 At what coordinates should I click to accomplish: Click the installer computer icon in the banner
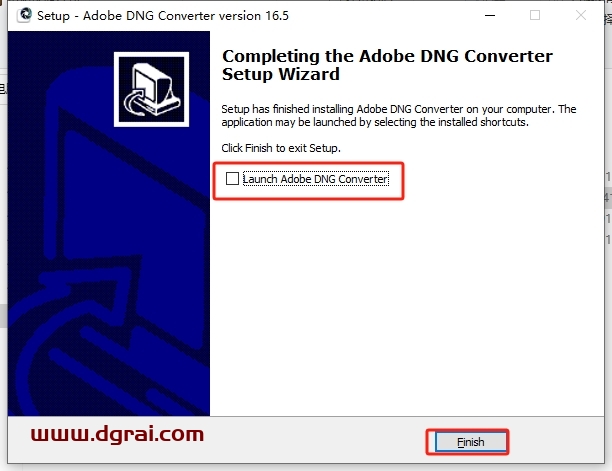(x=151, y=89)
